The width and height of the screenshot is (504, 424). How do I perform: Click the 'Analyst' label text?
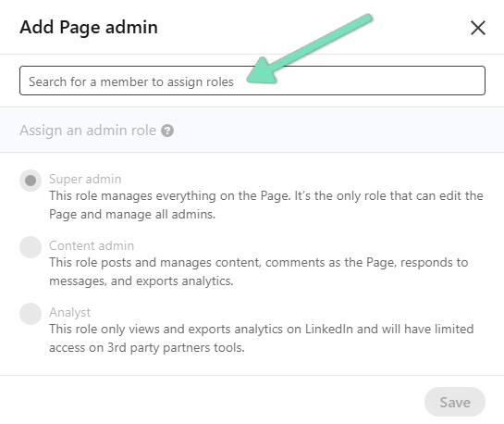coord(69,312)
